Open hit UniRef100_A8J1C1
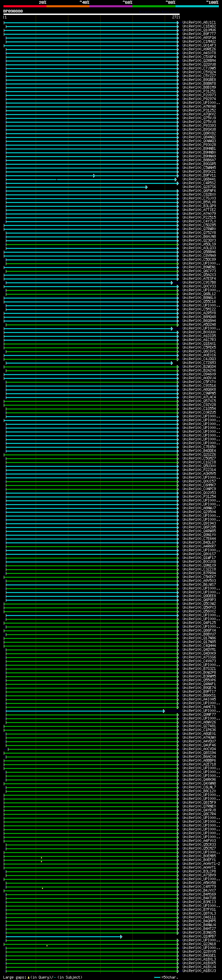The image size is (222, 980). point(199,23)
